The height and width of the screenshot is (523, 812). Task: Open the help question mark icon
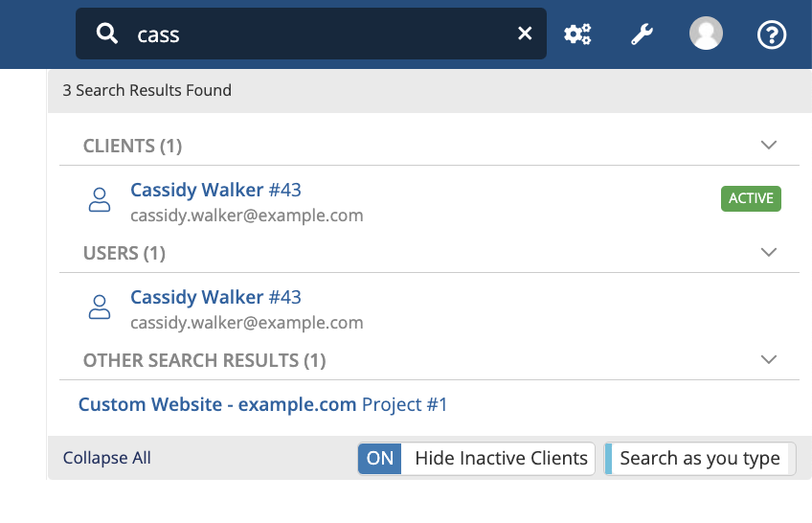[x=772, y=34]
